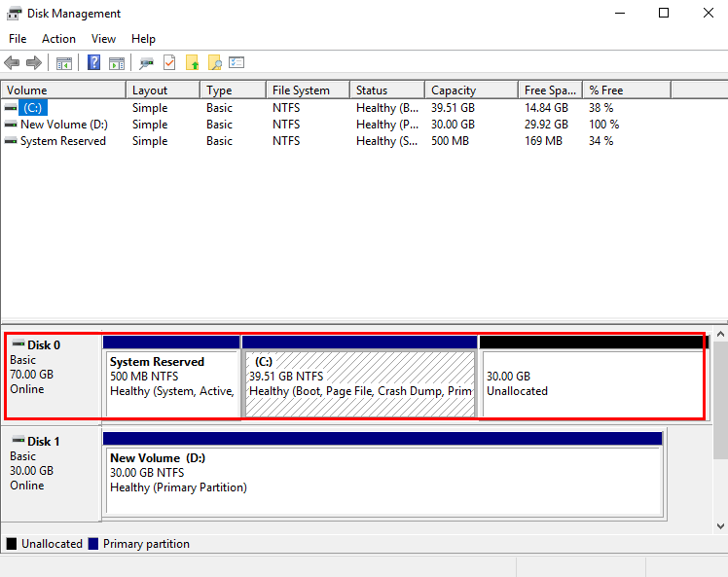Image resolution: width=728 pixels, height=577 pixels.
Task: Click the folder with green arrow icon
Action: pos(192,62)
